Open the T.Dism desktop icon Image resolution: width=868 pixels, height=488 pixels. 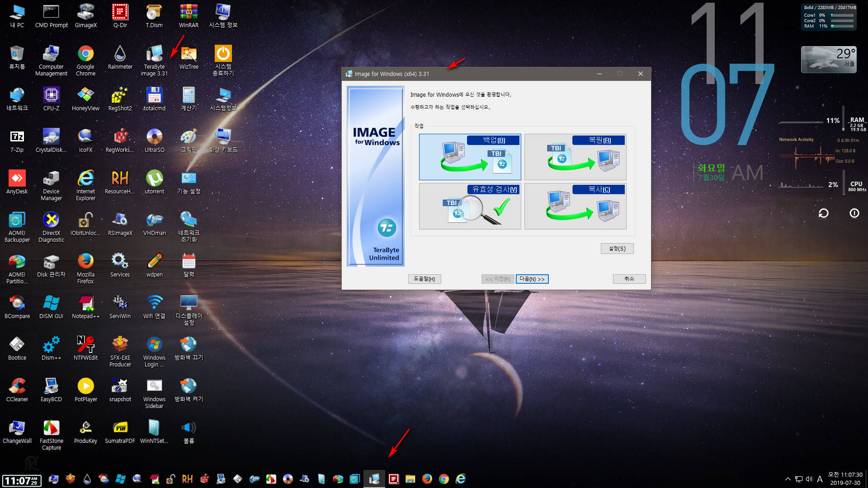pos(154,16)
